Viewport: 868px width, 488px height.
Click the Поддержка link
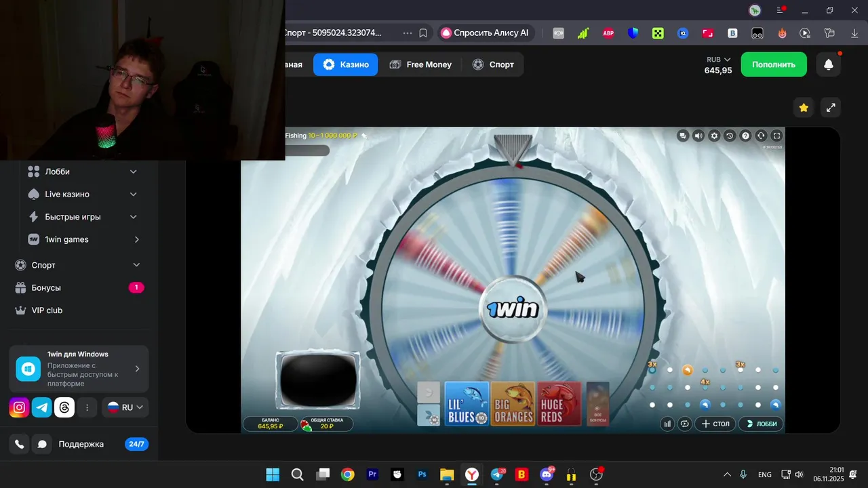[81, 444]
